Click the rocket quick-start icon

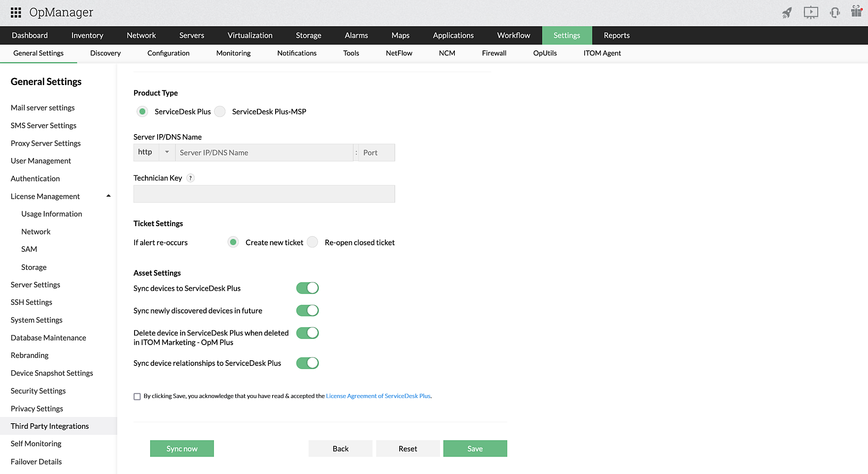pos(787,13)
